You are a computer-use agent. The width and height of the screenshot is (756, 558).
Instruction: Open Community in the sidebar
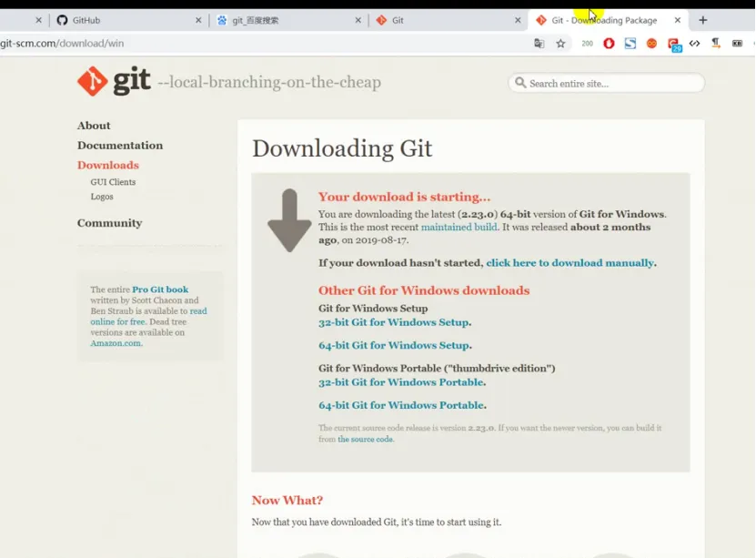(x=109, y=223)
